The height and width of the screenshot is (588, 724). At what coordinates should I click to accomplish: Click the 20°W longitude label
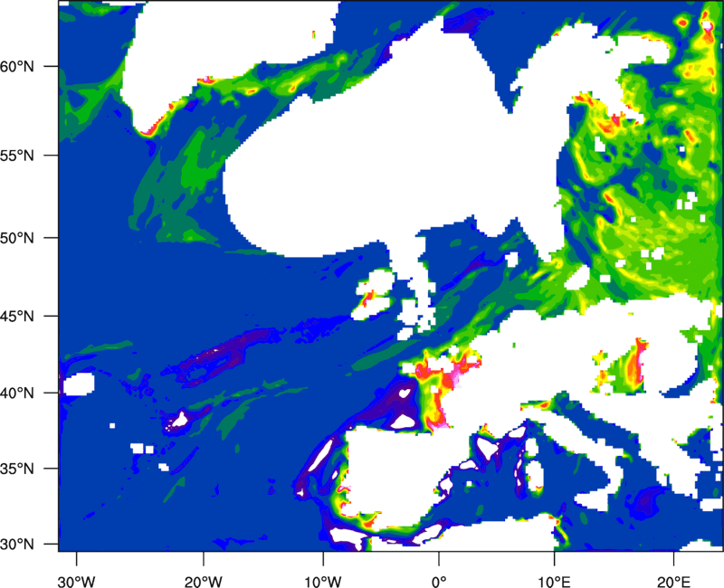click(204, 582)
